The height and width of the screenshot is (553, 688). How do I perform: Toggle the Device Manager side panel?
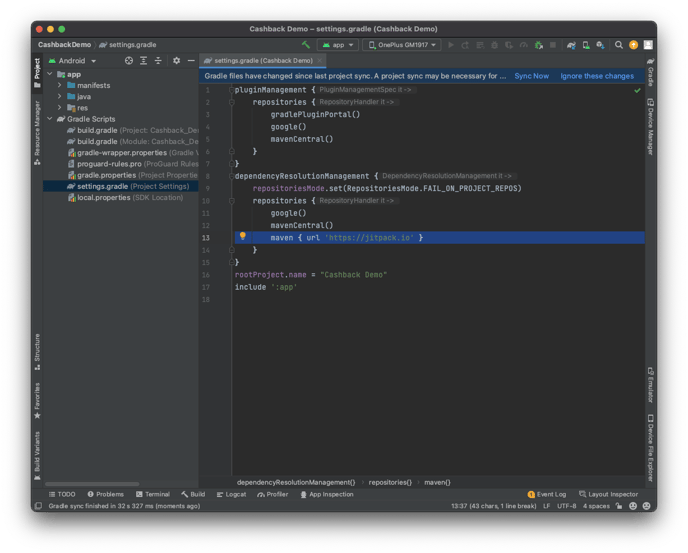[x=650, y=126]
